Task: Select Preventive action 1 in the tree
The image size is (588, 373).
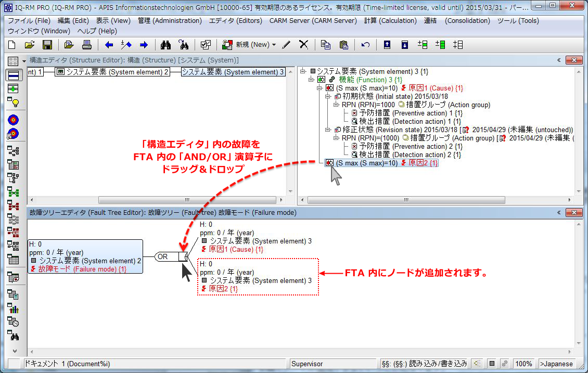Action: (407, 113)
